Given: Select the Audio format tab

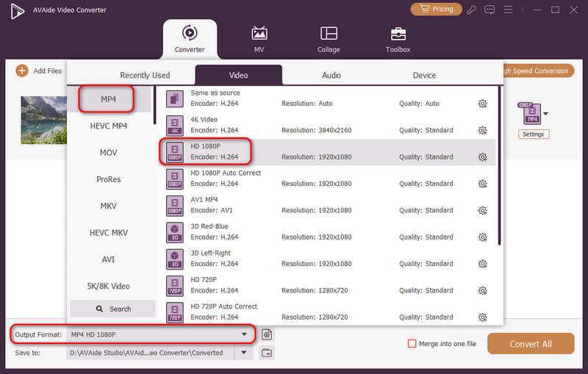Looking at the screenshot, I should click(331, 76).
